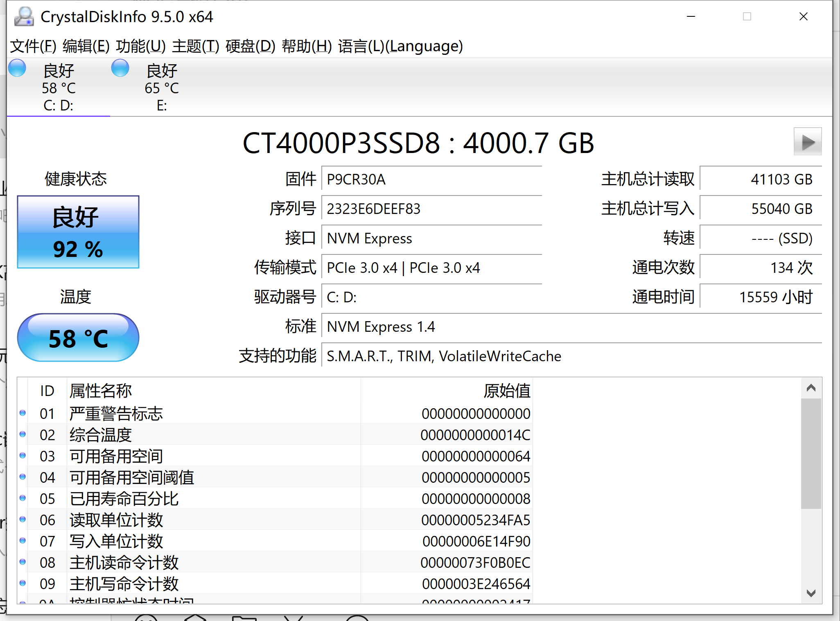Click status dot for attribute 05
The image size is (840, 621).
pos(23,498)
